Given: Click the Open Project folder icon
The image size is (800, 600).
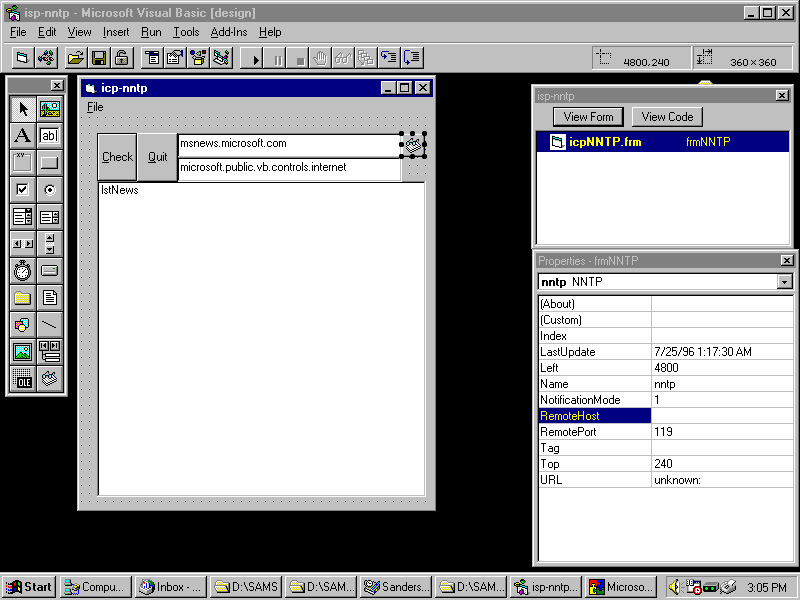Looking at the screenshot, I should point(76,58).
